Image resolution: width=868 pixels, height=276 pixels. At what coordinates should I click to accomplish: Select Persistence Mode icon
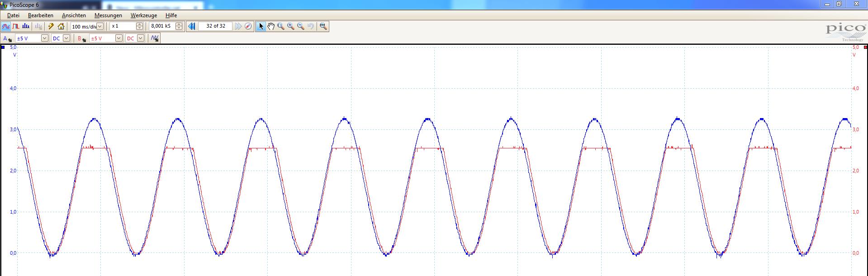click(16, 26)
